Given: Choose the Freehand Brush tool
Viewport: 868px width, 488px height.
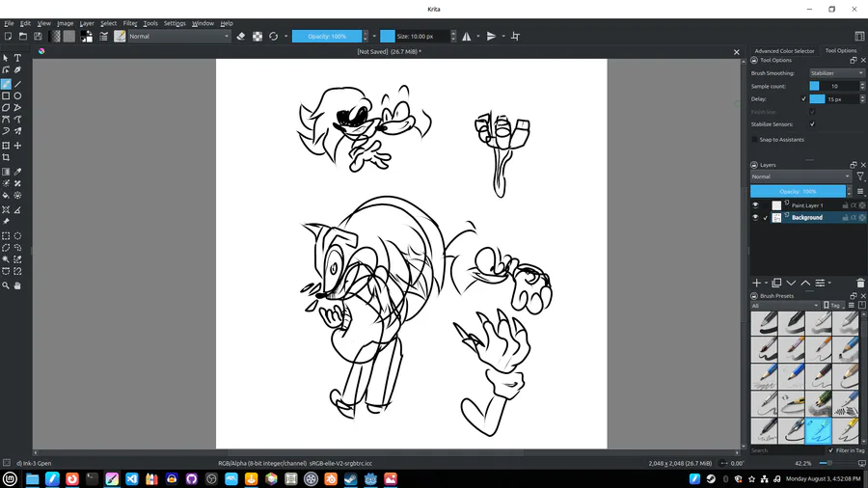Looking at the screenshot, I should [6, 84].
